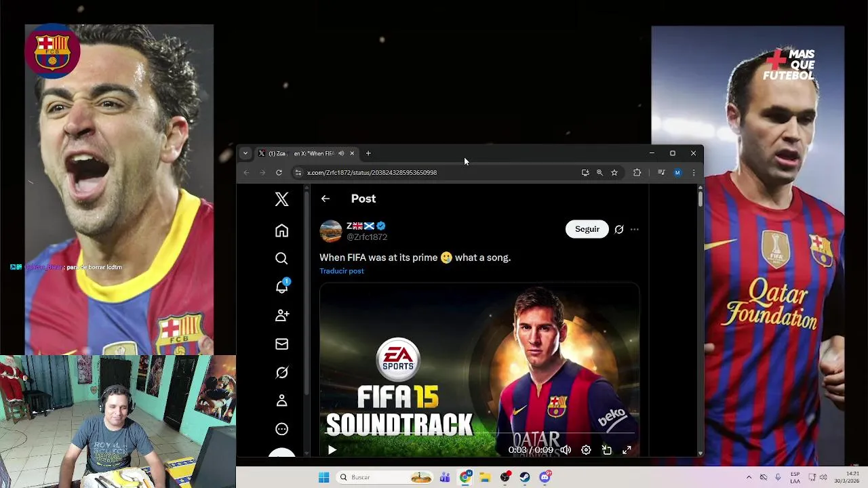Viewport: 868px width, 488px height.
Task: Open the post's three-dot options menu
Action: (x=634, y=229)
